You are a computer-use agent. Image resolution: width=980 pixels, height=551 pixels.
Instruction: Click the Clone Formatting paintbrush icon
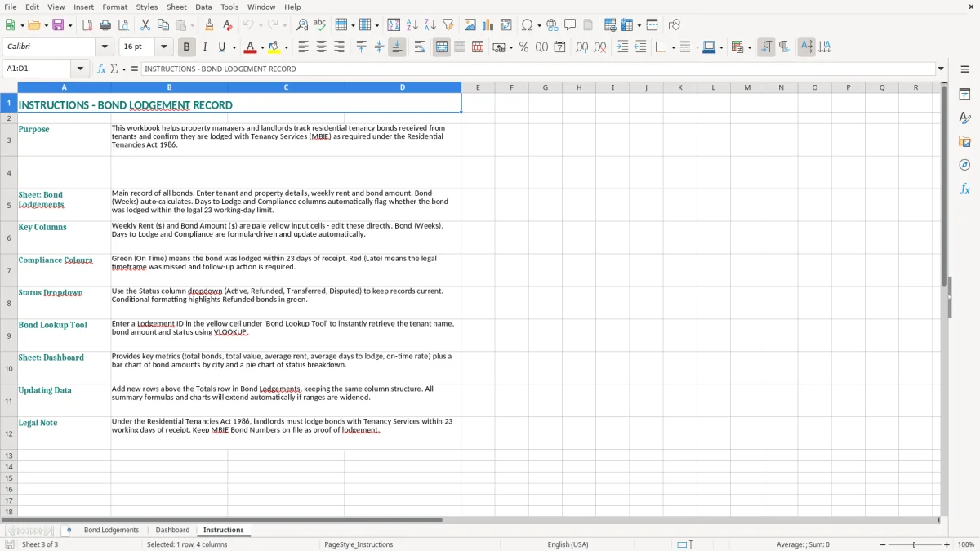pyautogui.click(x=210, y=25)
